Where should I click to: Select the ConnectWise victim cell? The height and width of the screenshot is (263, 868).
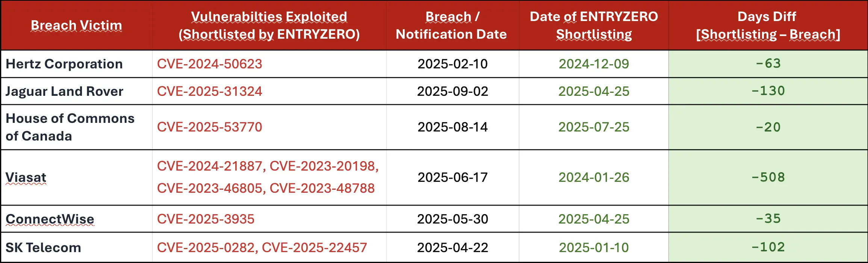50,219
